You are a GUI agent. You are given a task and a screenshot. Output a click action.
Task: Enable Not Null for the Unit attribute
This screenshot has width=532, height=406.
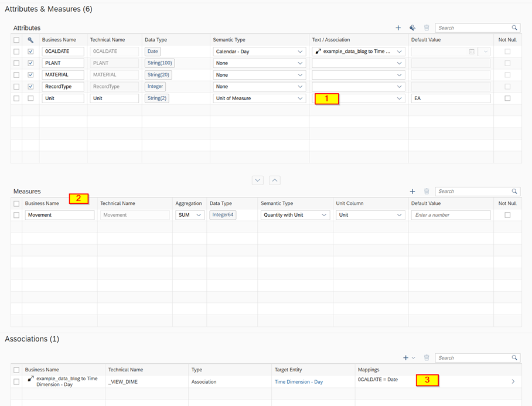pos(507,98)
